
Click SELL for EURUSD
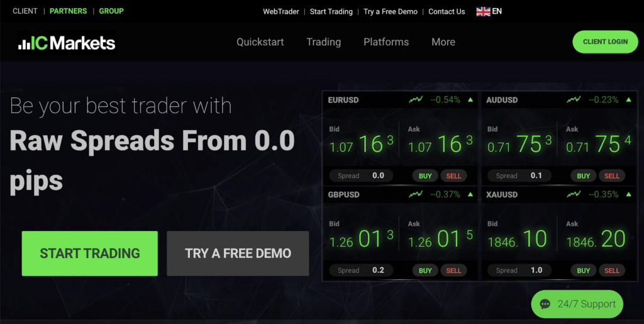[x=453, y=176]
